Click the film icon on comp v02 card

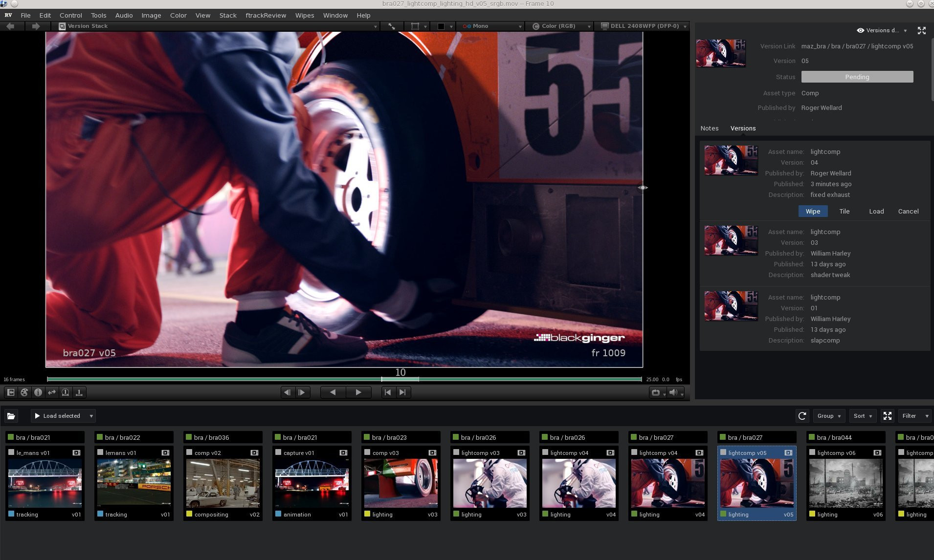click(x=254, y=453)
